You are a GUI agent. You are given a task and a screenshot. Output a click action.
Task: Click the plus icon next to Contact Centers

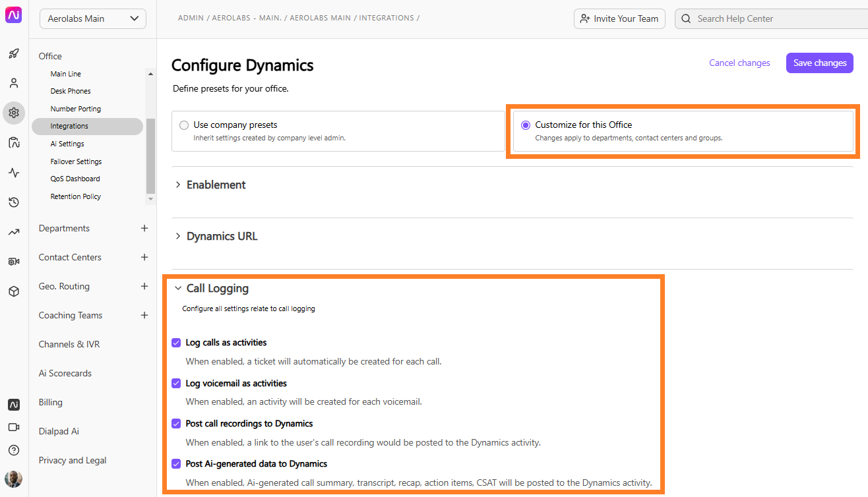pyautogui.click(x=144, y=257)
